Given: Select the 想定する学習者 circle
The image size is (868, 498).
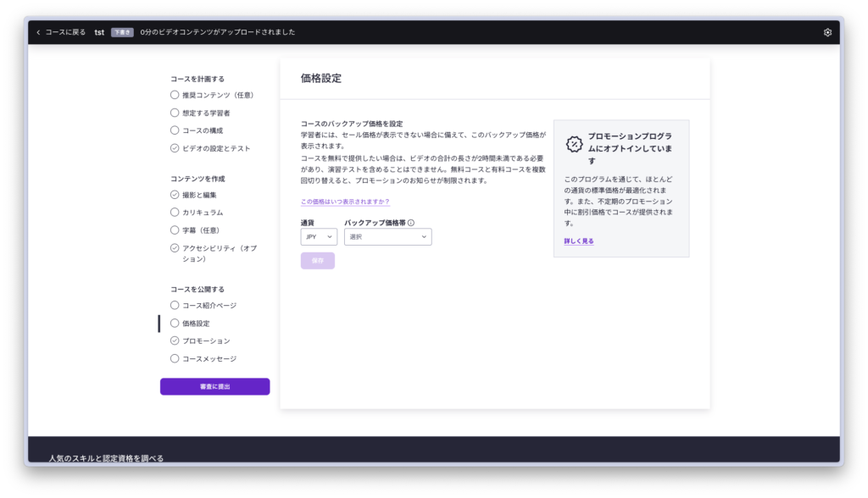Looking at the screenshot, I should 175,113.
